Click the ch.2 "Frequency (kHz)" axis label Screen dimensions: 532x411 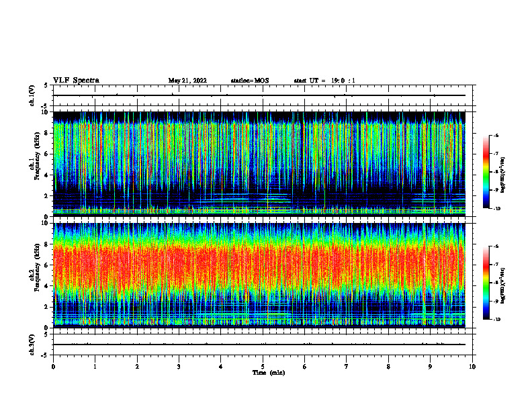tap(37, 267)
